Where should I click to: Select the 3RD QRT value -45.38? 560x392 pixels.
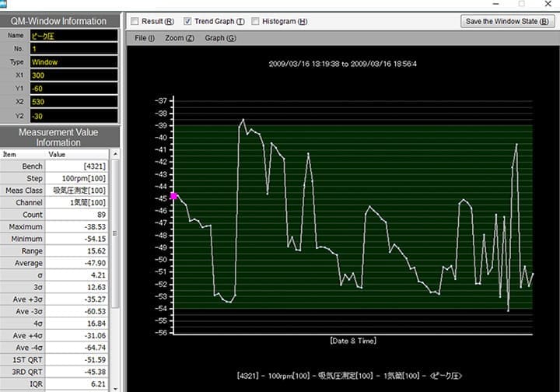coord(77,372)
